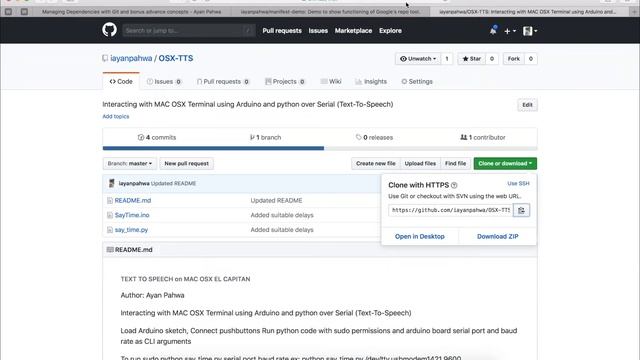Click Use SSH link

tap(518, 184)
